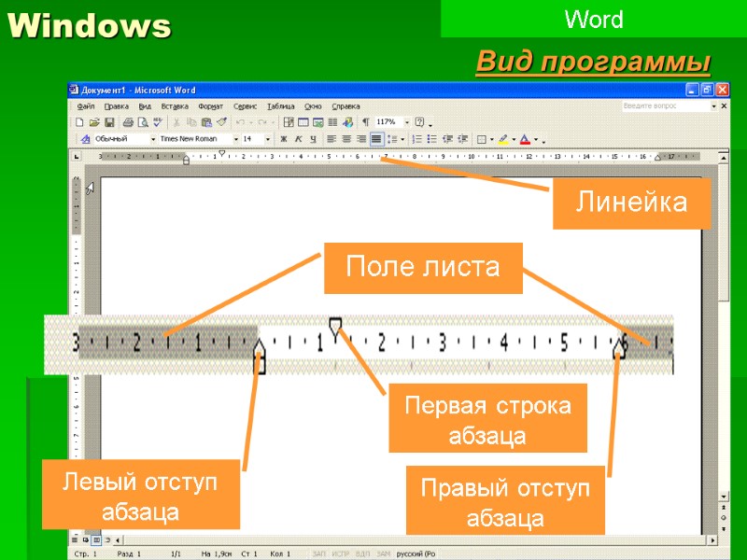Open the Справка menu
The image size is (747, 560).
(x=345, y=106)
